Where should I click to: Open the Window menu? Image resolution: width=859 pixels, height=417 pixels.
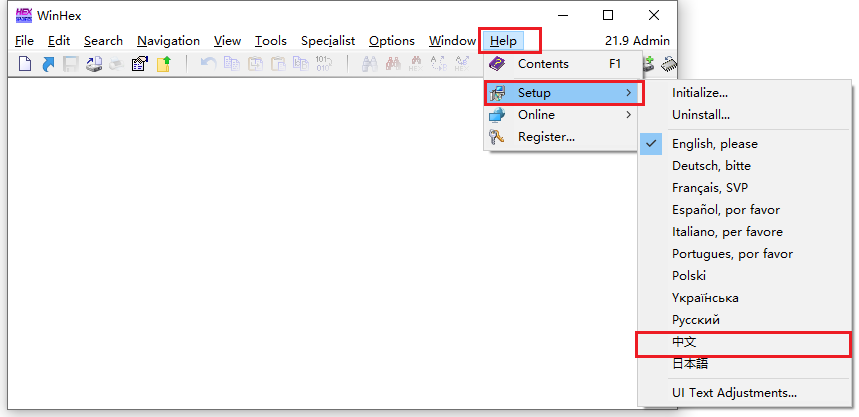click(x=452, y=41)
